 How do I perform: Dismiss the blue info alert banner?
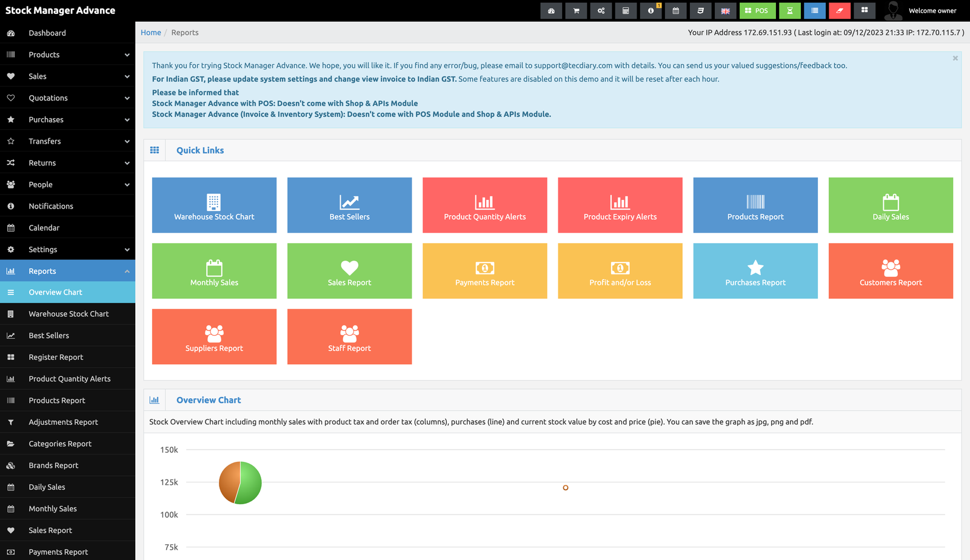click(955, 58)
